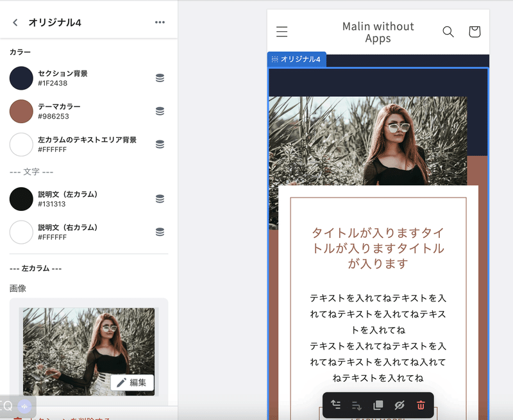513x420 pixels.
Task: Connect dynamic source for 説明文（左カラム）
Action: click(x=160, y=199)
